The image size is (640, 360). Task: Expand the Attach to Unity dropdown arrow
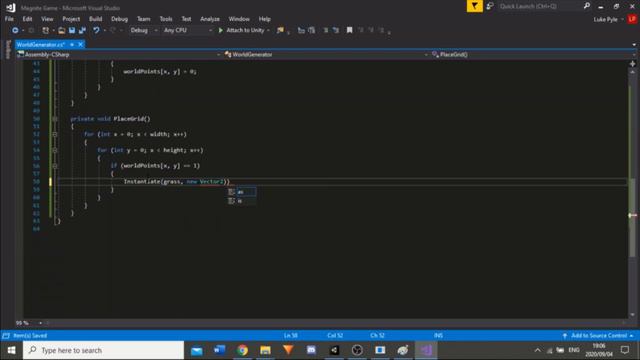(x=268, y=30)
